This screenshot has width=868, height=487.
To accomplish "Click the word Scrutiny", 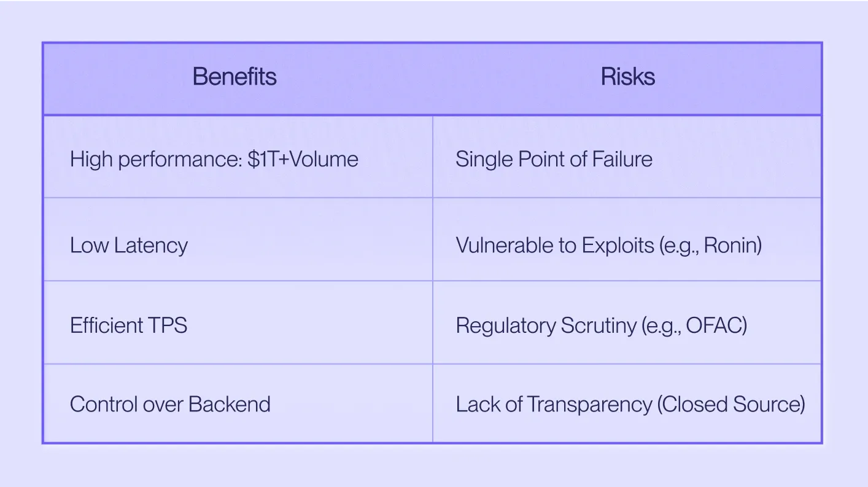I will [599, 325].
